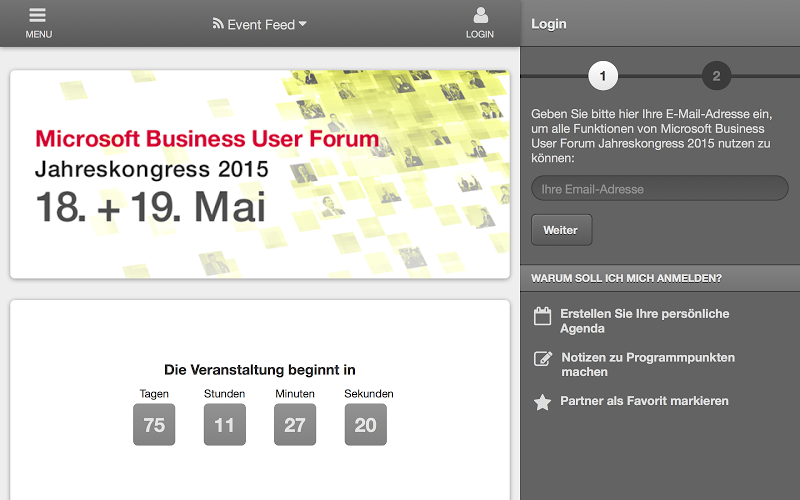Image resolution: width=800 pixels, height=500 pixels.
Task: Click the Weiter button
Action: tap(561, 230)
